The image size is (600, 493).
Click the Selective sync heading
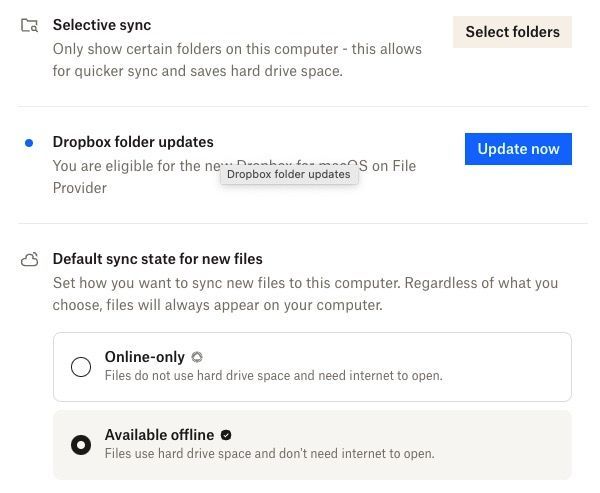102,25
